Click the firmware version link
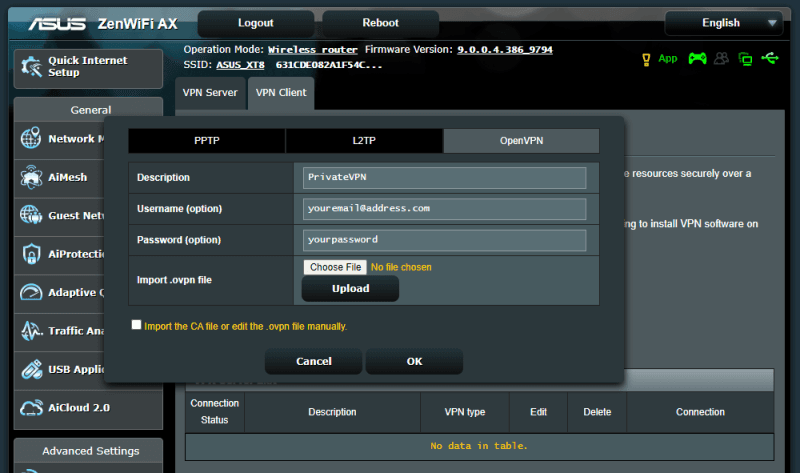Image resolution: width=800 pixels, height=473 pixels. (505, 49)
